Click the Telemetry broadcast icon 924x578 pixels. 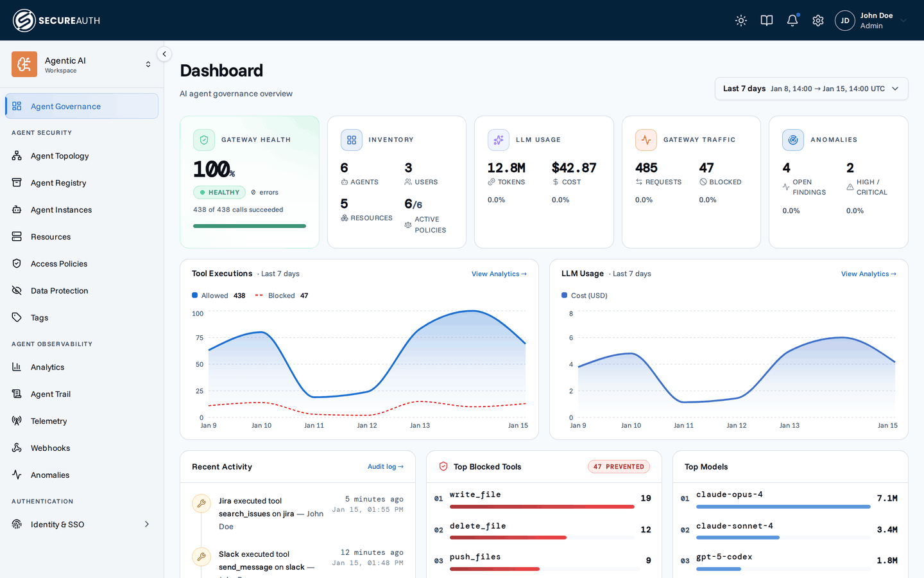(x=17, y=421)
